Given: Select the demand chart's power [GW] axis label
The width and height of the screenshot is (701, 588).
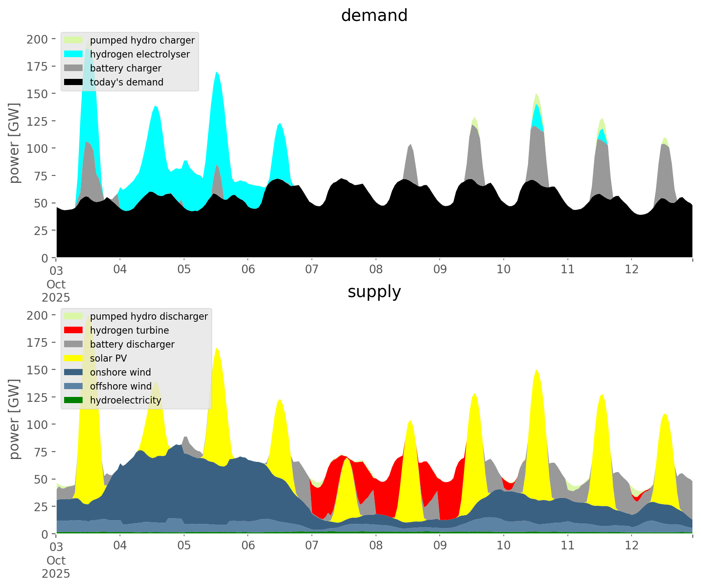Looking at the screenshot, I should 14,143.
